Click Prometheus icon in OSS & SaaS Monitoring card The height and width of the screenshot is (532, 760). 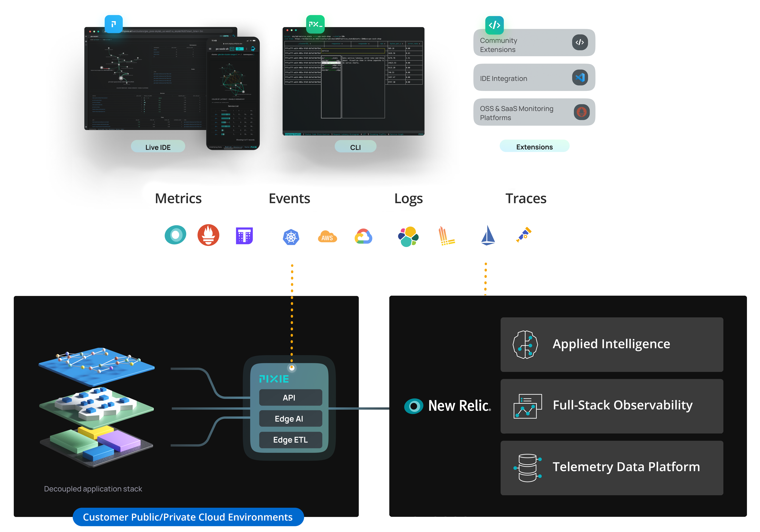(x=582, y=112)
